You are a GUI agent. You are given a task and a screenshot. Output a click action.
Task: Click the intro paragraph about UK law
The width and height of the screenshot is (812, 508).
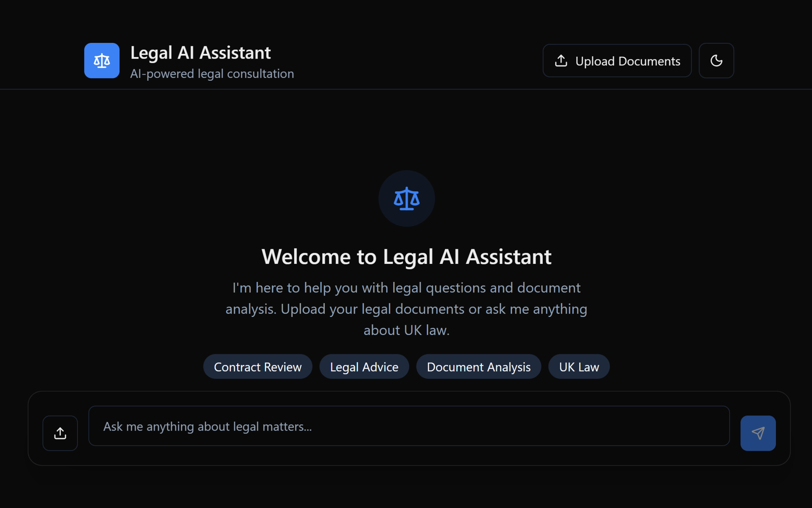point(406,309)
